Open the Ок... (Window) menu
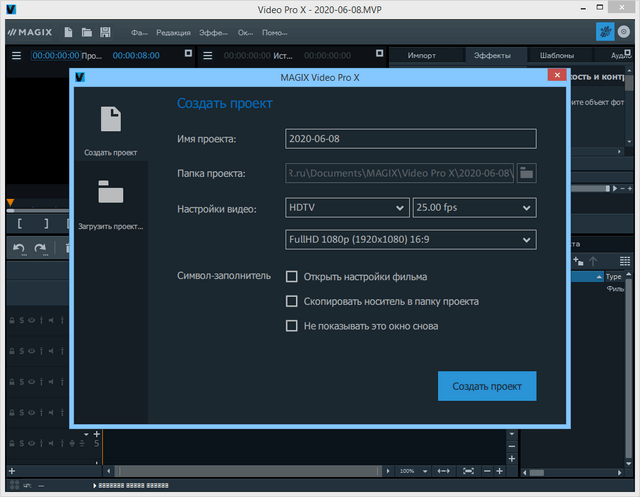The height and width of the screenshot is (497, 640). [245, 33]
